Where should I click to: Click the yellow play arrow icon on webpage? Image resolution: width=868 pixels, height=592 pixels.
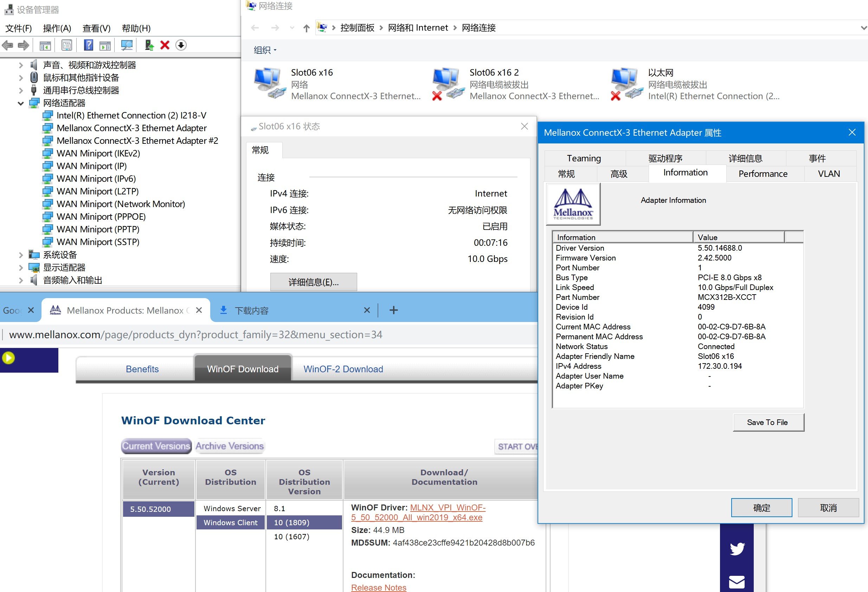point(8,358)
